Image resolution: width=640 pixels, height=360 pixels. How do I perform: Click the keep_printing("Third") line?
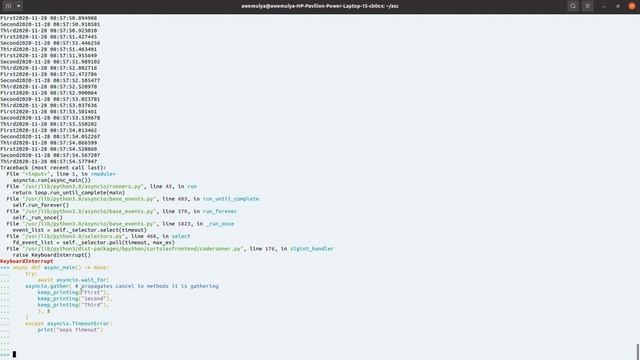coord(73,305)
